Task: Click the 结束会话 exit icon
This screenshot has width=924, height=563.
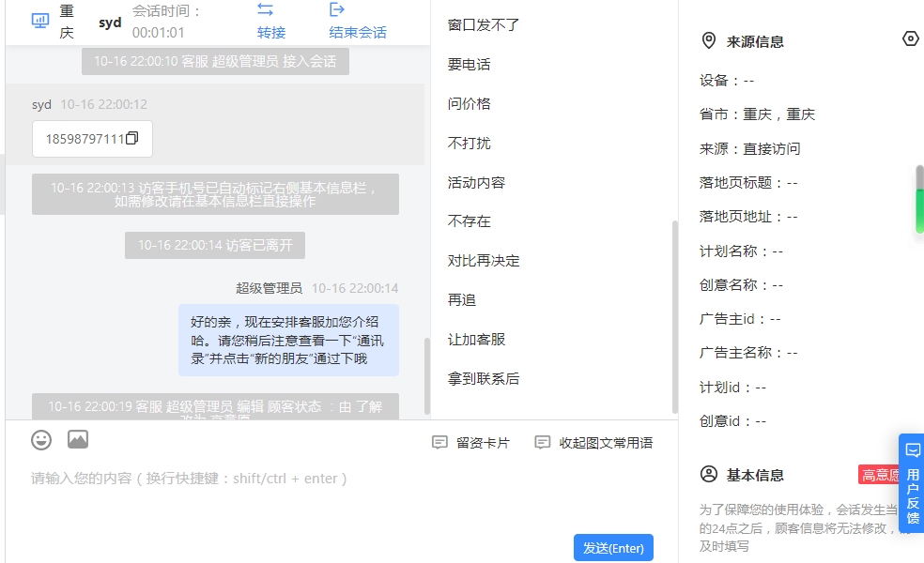Action: pyautogui.click(x=336, y=9)
